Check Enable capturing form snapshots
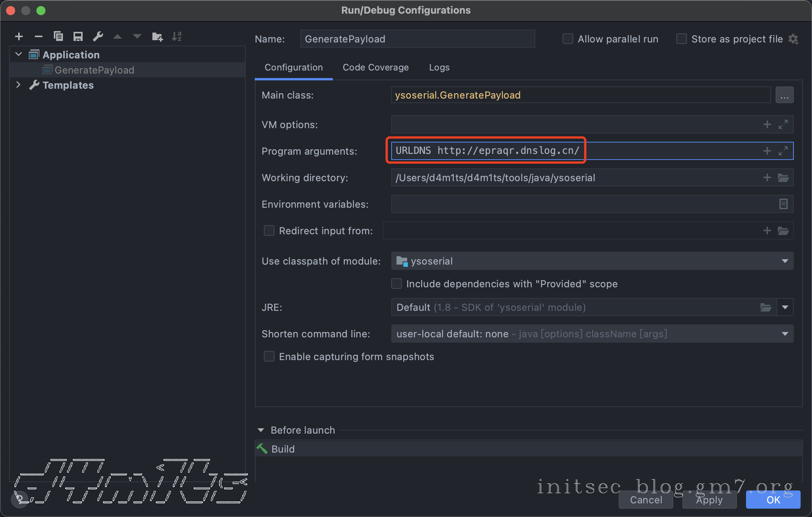Viewport: 812px width, 517px height. (x=269, y=357)
